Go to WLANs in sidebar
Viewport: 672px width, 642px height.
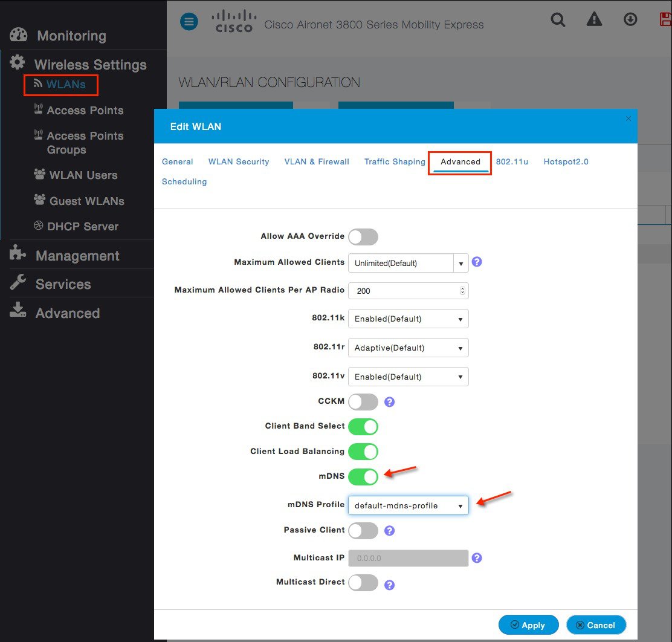pos(60,85)
